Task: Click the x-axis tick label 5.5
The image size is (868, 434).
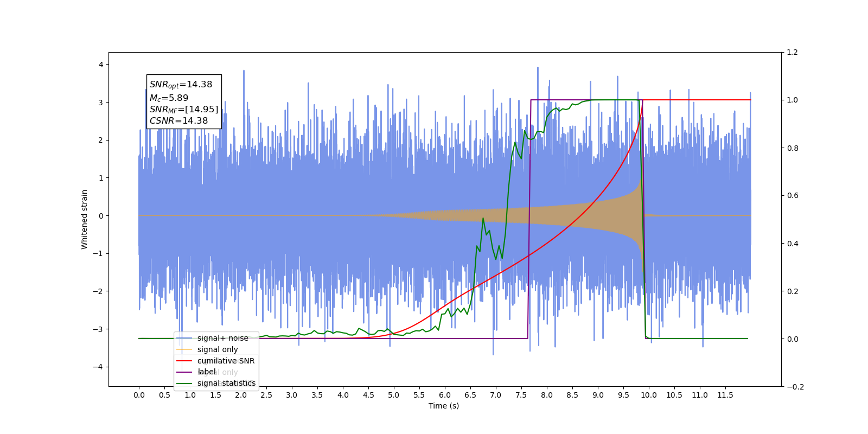Action: tap(419, 395)
